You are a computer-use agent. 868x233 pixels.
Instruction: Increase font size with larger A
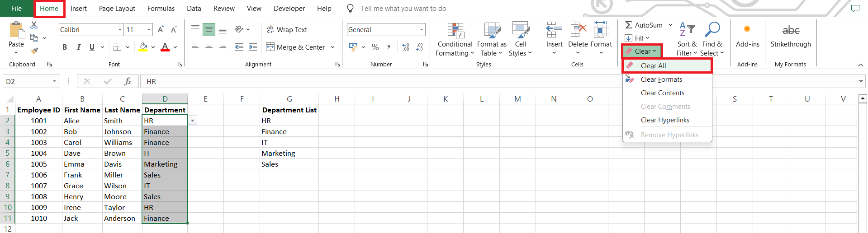161,30
